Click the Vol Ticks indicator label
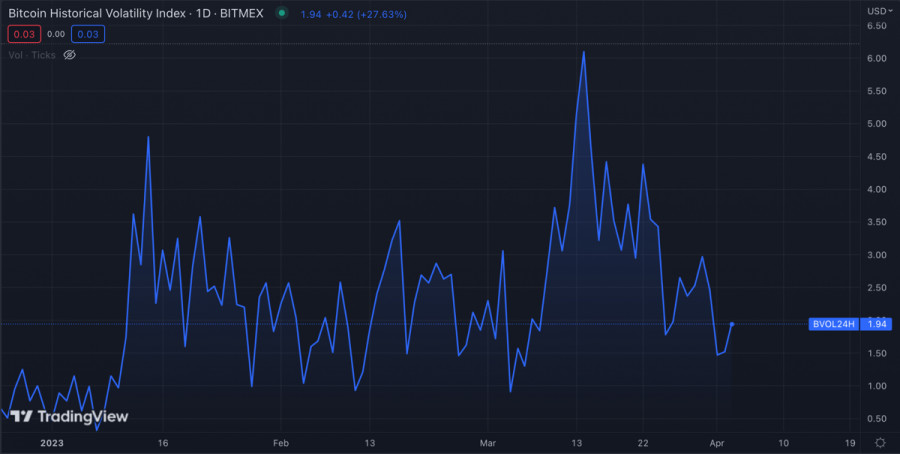This screenshot has width=900, height=454. pyautogui.click(x=32, y=55)
